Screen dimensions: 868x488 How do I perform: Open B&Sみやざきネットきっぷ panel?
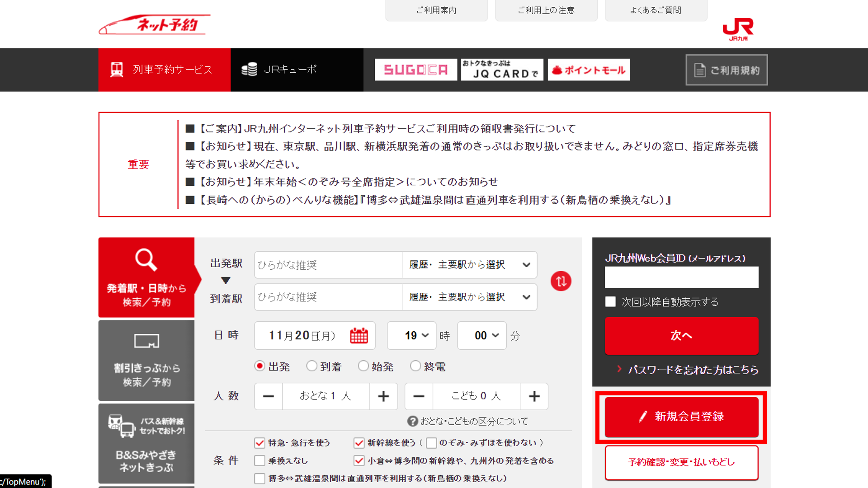146,443
